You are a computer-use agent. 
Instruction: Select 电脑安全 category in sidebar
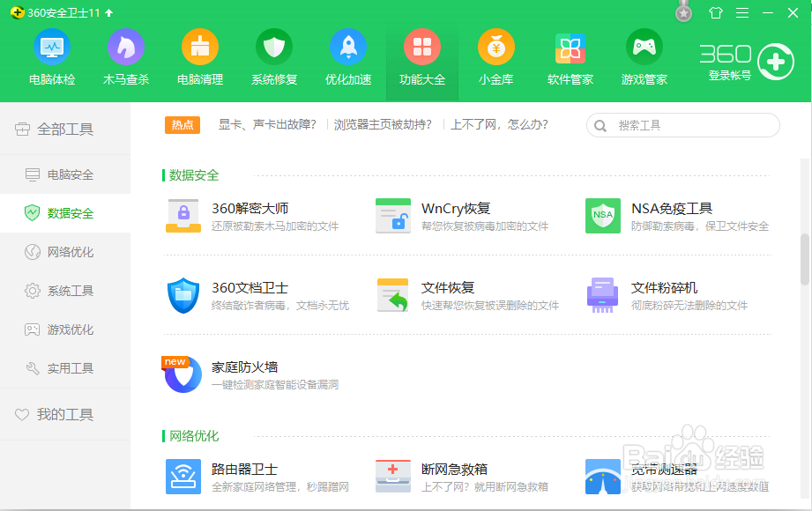65,174
